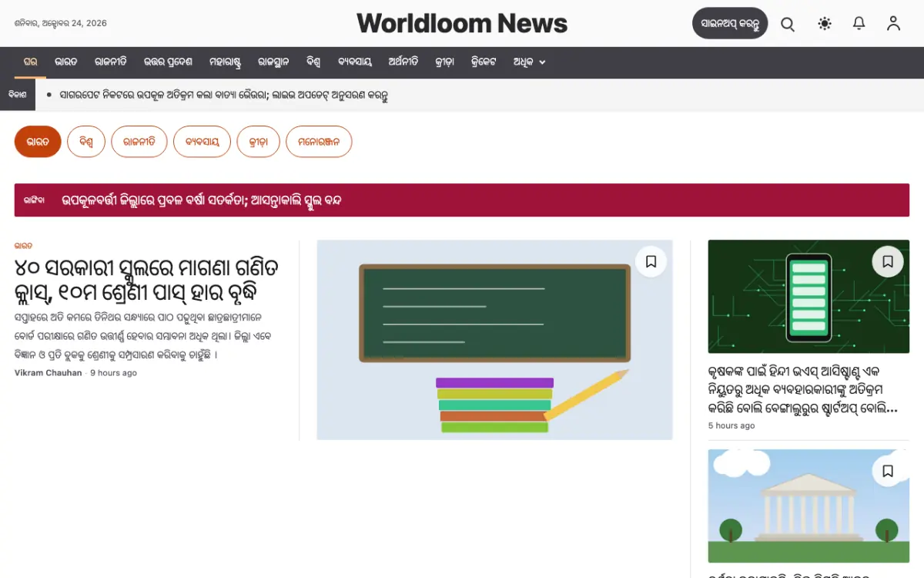This screenshot has width=924, height=578.
Task: Click the ଭାଙ୍ଗିବା breaking label
Action: [34, 200]
